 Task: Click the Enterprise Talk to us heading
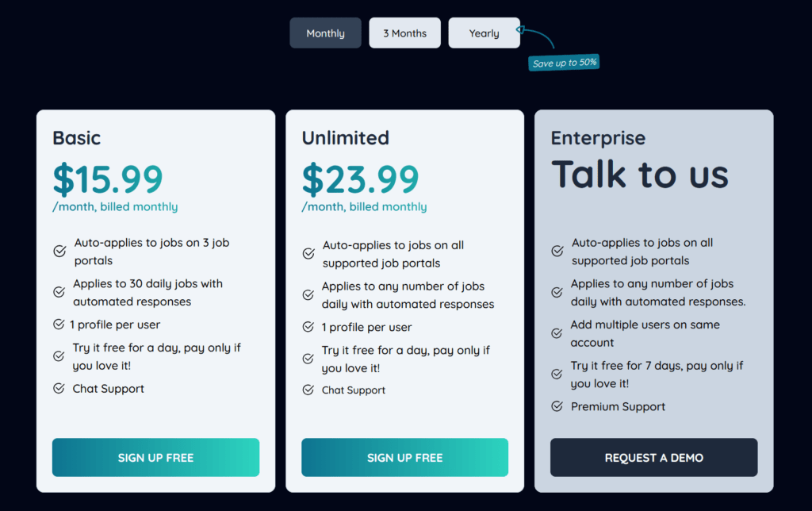(x=639, y=175)
